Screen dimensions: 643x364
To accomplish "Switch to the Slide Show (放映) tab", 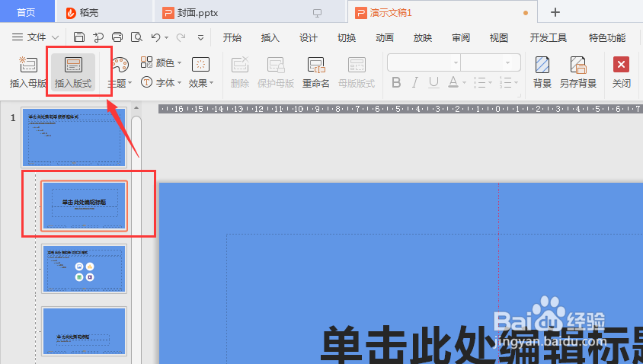I will point(423,38).
